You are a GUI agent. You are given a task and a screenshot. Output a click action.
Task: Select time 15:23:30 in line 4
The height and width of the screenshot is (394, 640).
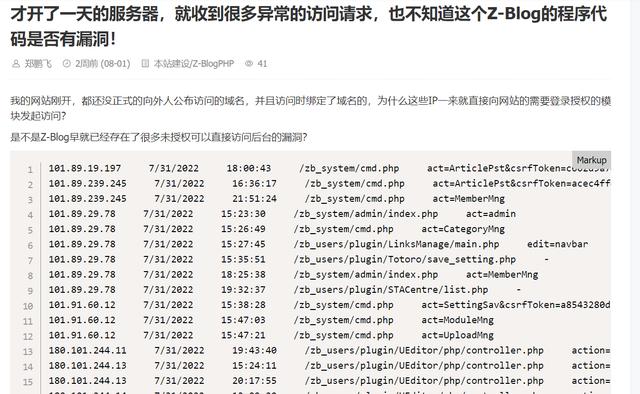tap(243, 214)
